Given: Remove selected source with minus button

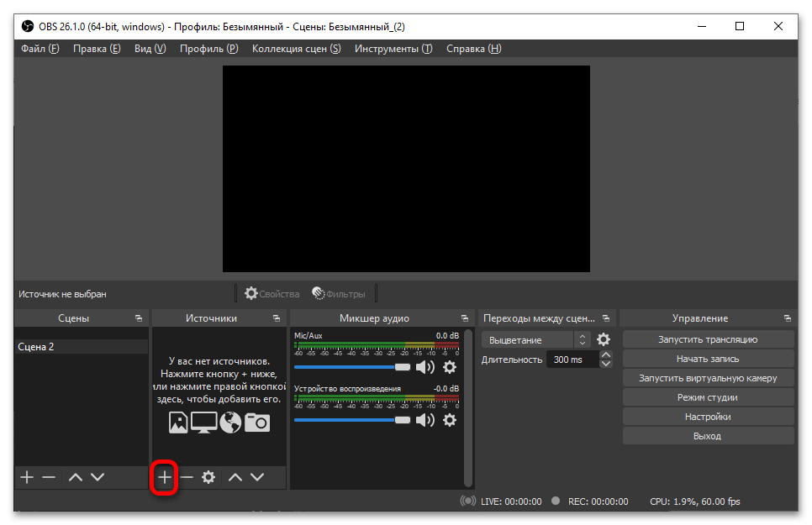Looking at the screenshot, I should [x=187, y=477].
